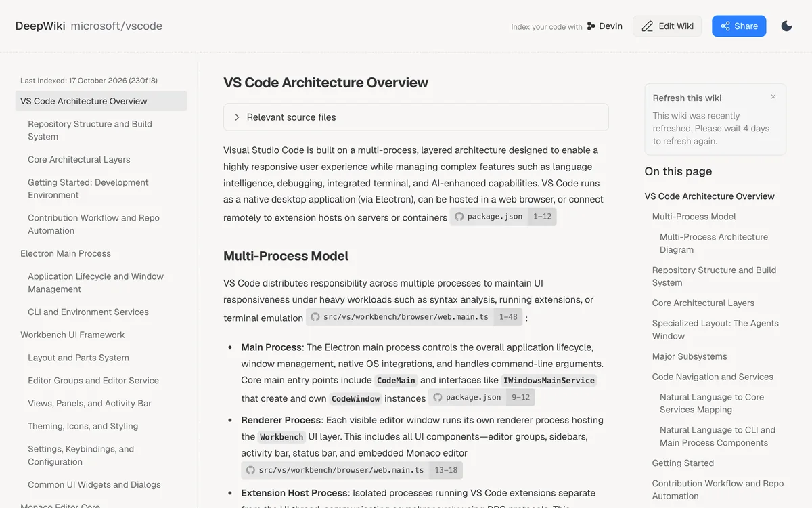Jump to Multi-Process Model in On this page
812x508 pixels.
pyautogui.click(x=694, y=217)
